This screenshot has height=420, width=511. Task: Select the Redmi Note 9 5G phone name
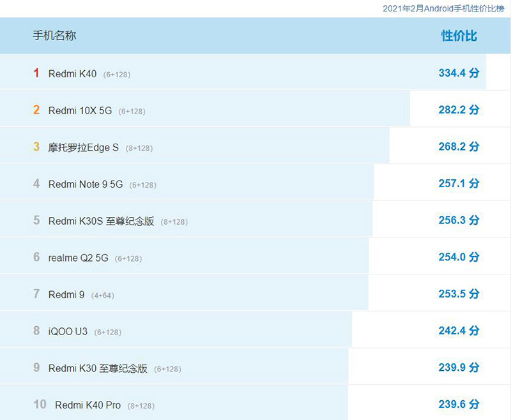(x=86, y=184)
